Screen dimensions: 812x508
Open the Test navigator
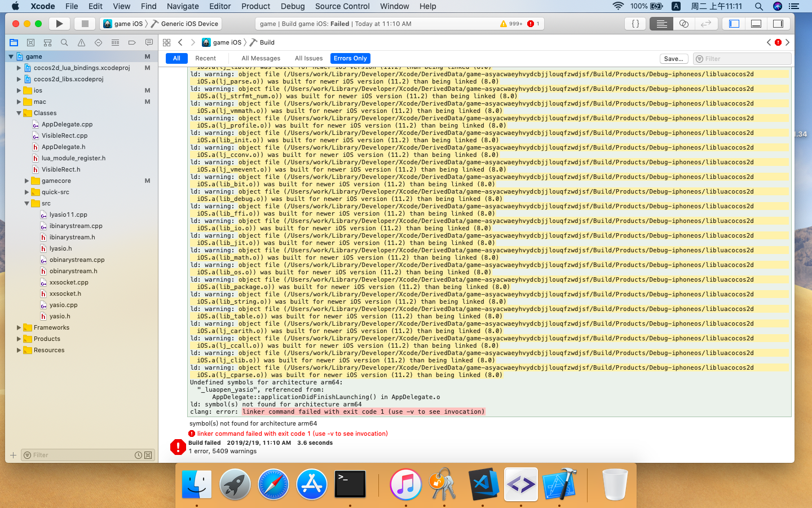tap(98, 42)
